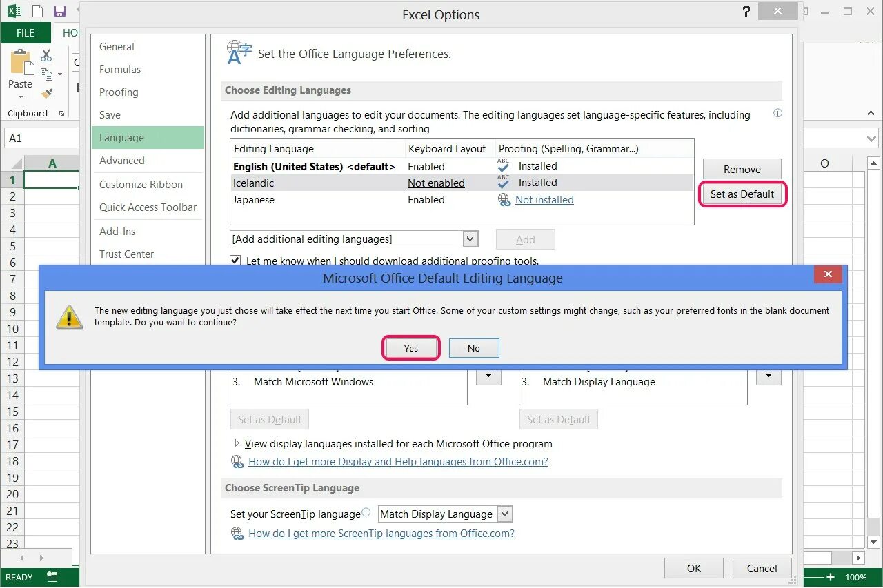This screenshot has height=588, width=883.
Task: Click the display language list move-down arrow button
Action: coord(488,376)
